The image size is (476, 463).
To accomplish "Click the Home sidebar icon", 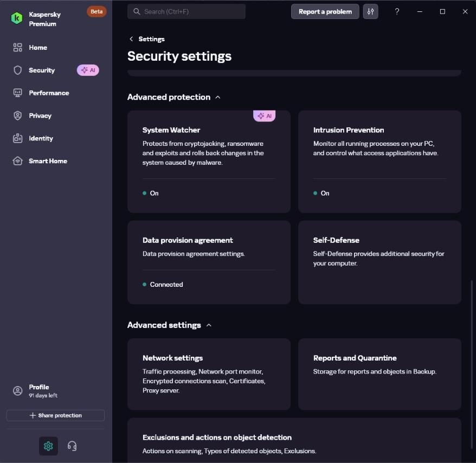I will tap(17, 47).
